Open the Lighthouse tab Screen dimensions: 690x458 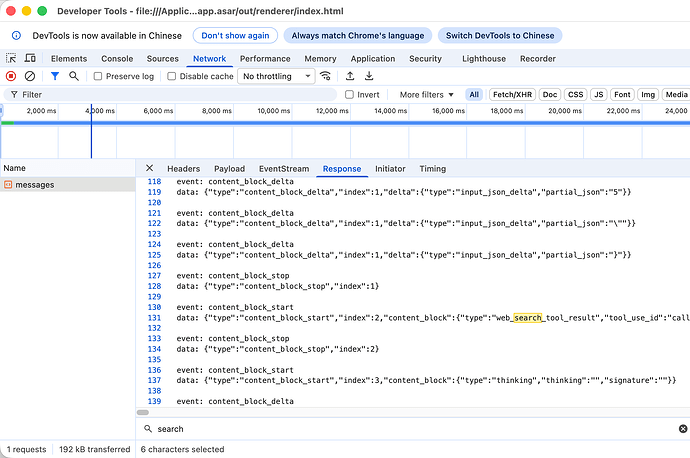pos(484,59)
